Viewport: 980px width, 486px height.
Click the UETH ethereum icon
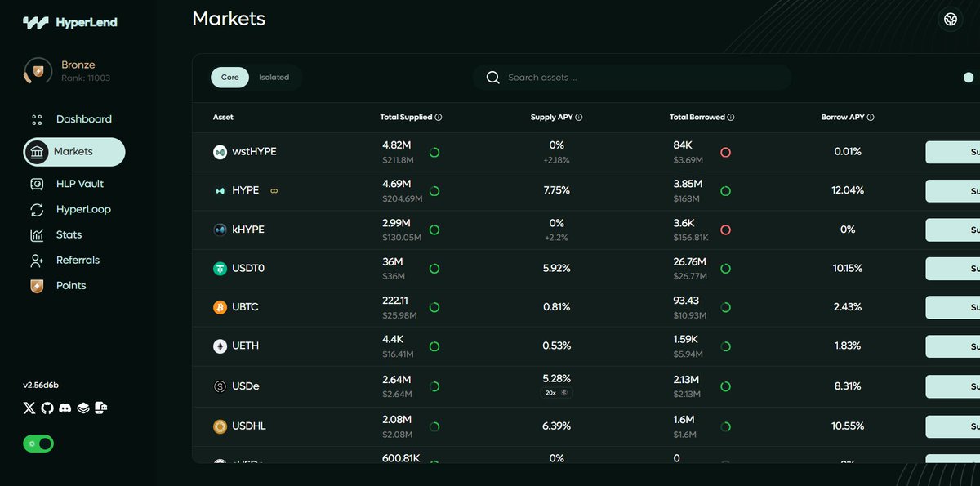point(220,346)
